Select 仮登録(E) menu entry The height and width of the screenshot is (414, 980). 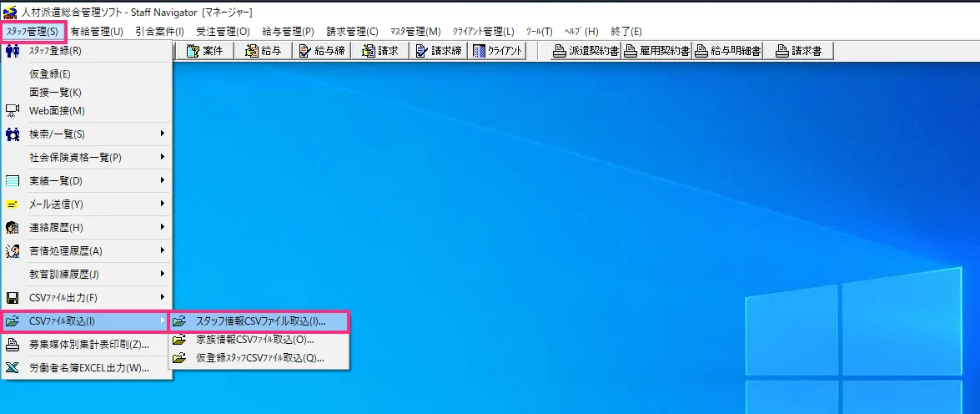pos(86,73)
